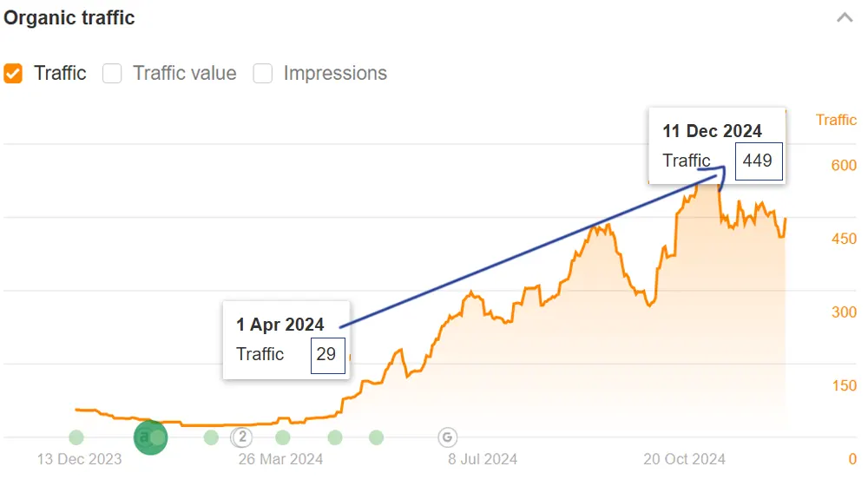Collapse the Organic traffic panel chevron
The width and height of the screenshot is (868, 486).
point(845,17)
